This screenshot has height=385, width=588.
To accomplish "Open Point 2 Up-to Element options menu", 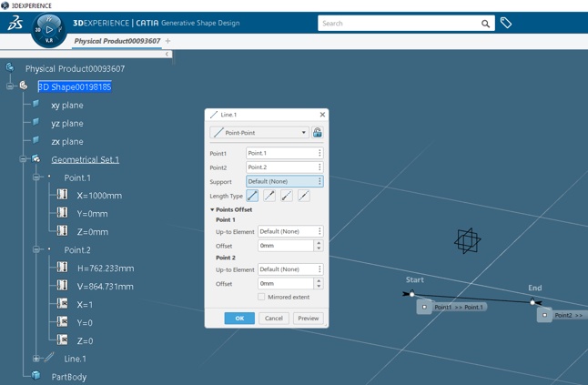I will pos(319,269).
